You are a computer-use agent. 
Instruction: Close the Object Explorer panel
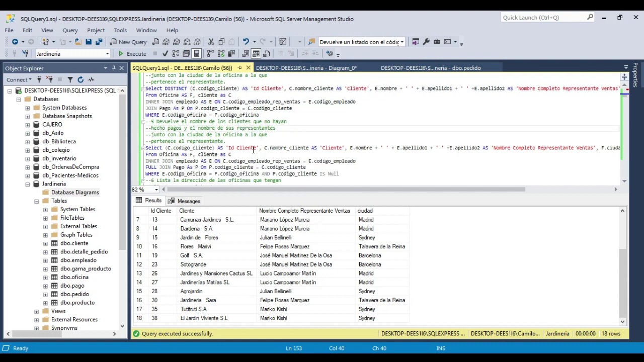121,68
